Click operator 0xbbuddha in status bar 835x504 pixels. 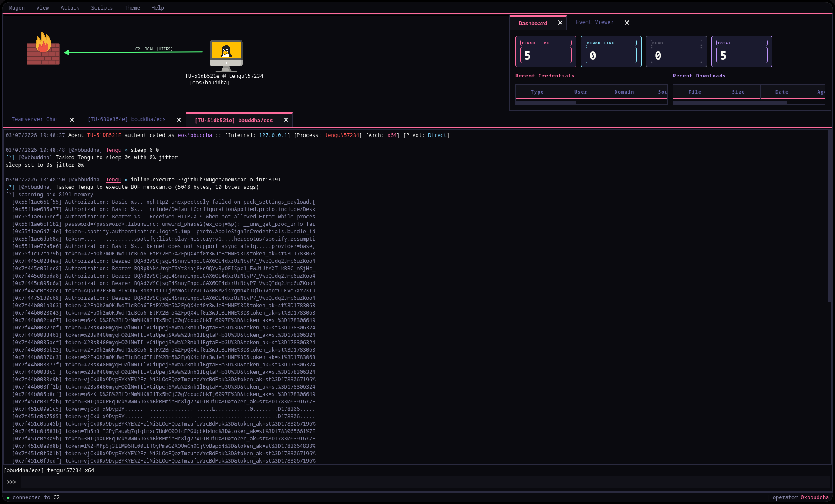[801, 497]
